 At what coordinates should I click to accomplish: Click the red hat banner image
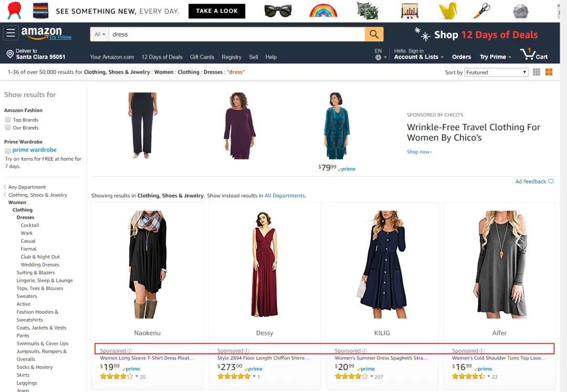point(15,10)
